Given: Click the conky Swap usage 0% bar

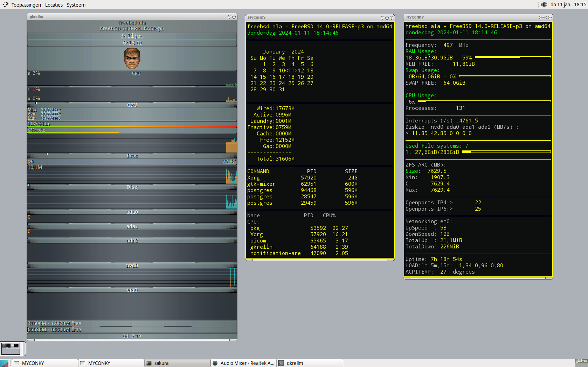Looking at the screenshot, I should click(505, 76).
